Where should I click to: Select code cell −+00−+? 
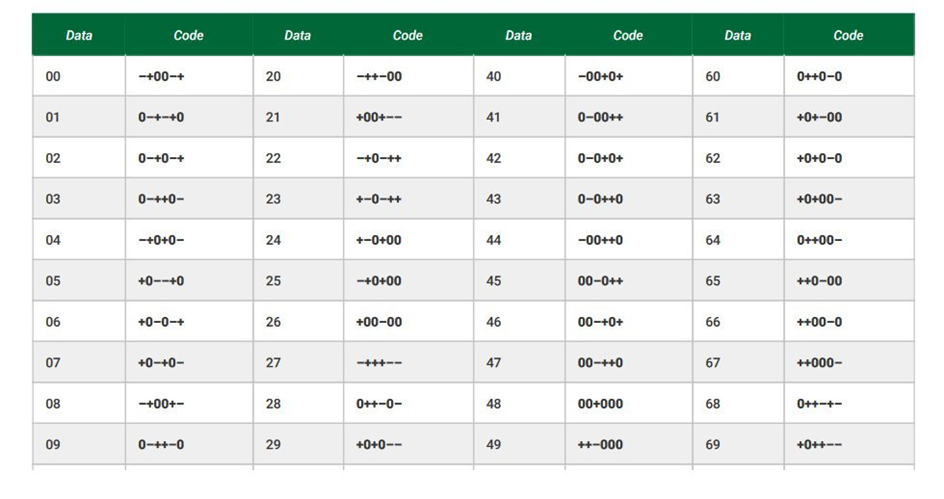tap(161, 76)
